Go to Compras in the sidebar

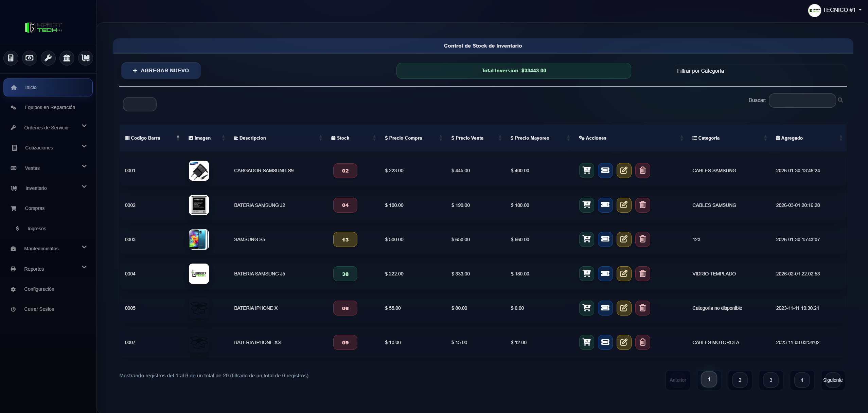pyautogui.click(x=35, y=208)
